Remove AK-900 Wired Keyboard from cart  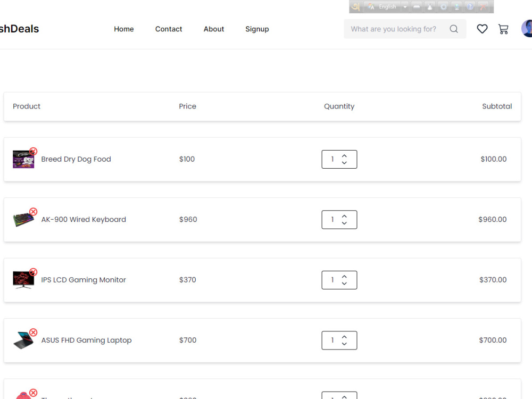tap(33, 212)
